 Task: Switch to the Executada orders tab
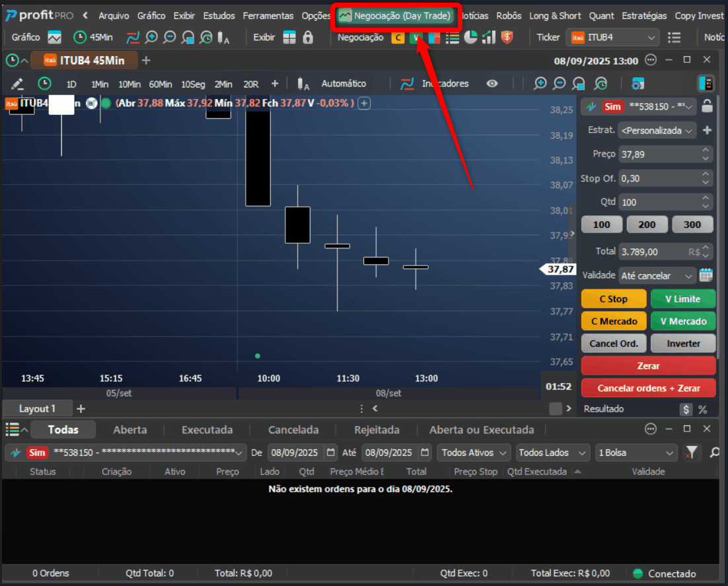(x=207, y=430)
